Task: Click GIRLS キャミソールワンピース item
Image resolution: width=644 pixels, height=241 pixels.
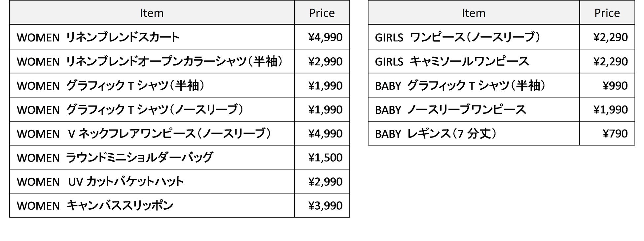Action: [452, 61]
